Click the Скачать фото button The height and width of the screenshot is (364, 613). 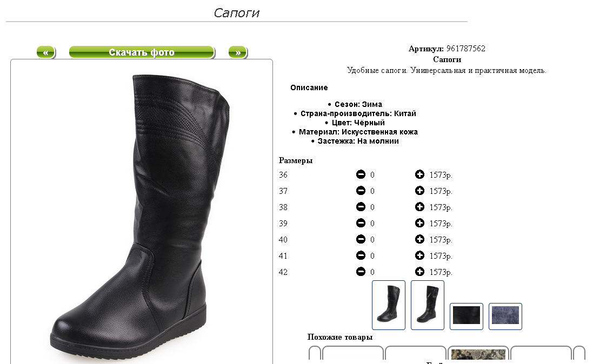(142, 52)
